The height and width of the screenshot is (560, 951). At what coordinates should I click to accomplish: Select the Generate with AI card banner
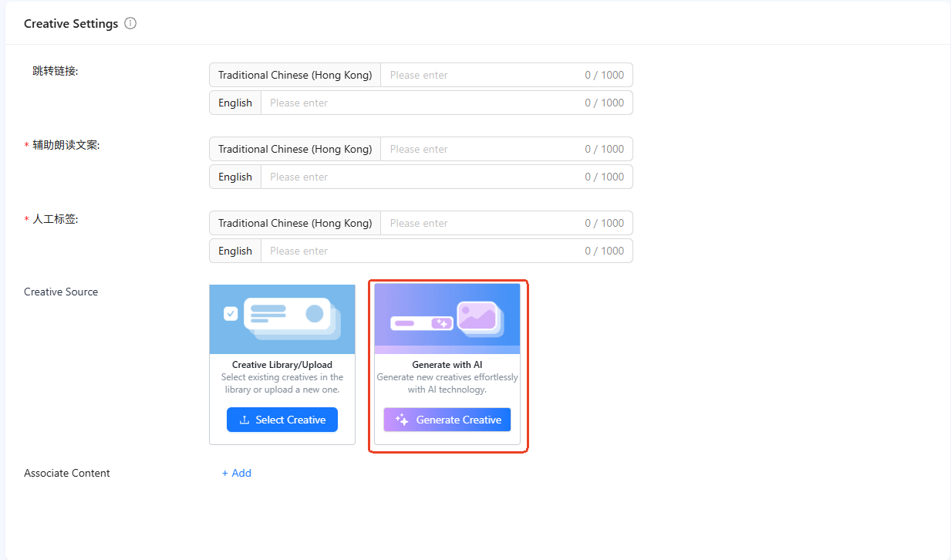point(447,318)
